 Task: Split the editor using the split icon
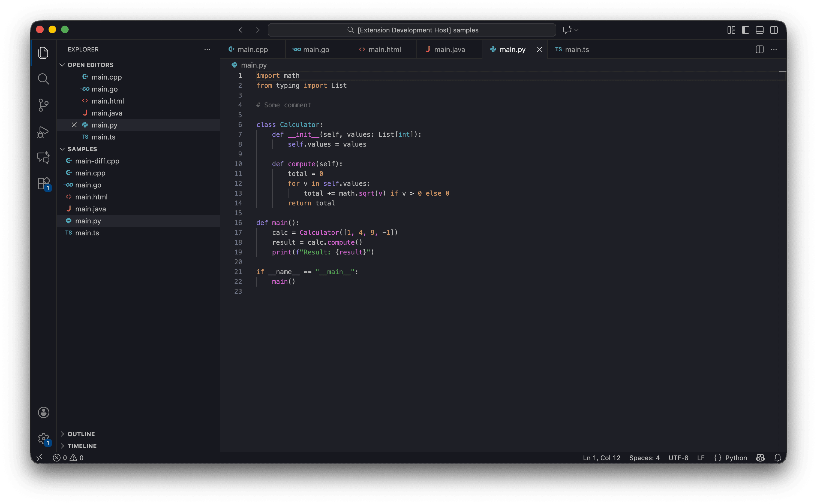point(759,49)
